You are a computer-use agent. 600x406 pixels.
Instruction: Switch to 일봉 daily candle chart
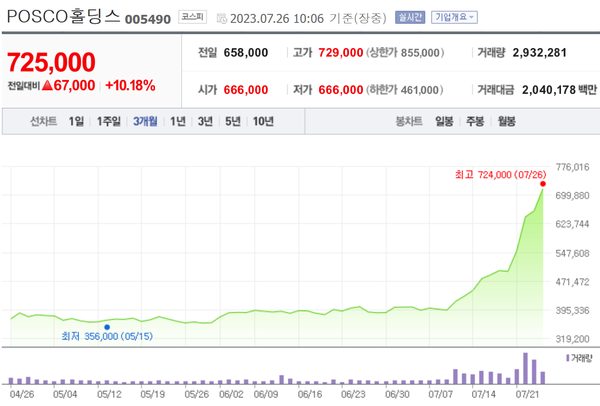click(x=444, y=122)
